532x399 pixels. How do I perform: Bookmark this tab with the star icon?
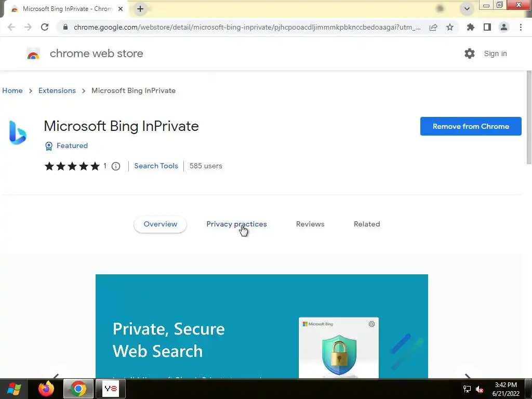[x=450, y=27]
